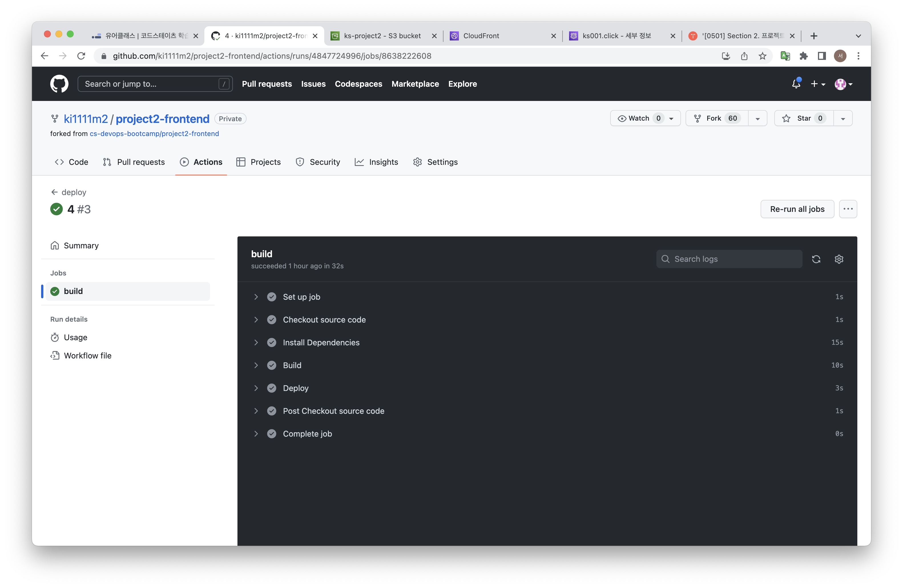The height and width of the screenshot is (588, 903).
Task: Open the Fork dropdown arrow
Action: point(757,118)
